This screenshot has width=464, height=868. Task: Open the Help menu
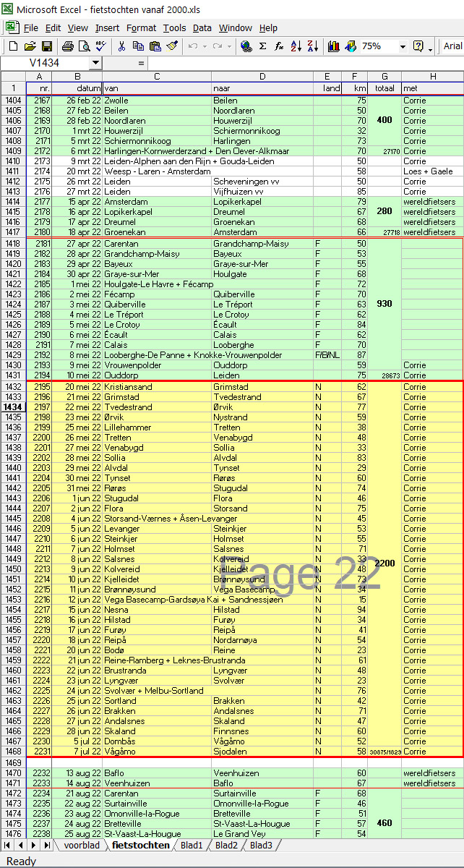(268, 27)
